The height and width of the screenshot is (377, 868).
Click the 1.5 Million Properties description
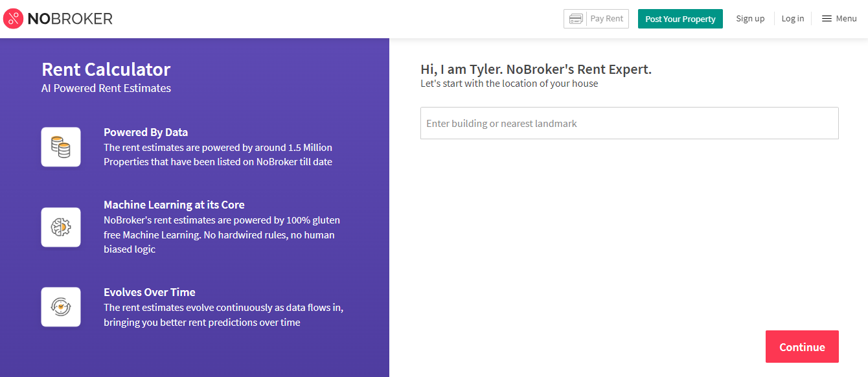click(218, 155)
